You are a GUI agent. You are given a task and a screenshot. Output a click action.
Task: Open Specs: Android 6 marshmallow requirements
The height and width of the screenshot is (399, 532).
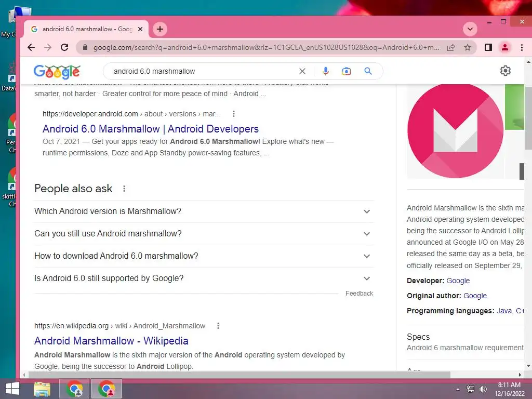tap(465, 342)
